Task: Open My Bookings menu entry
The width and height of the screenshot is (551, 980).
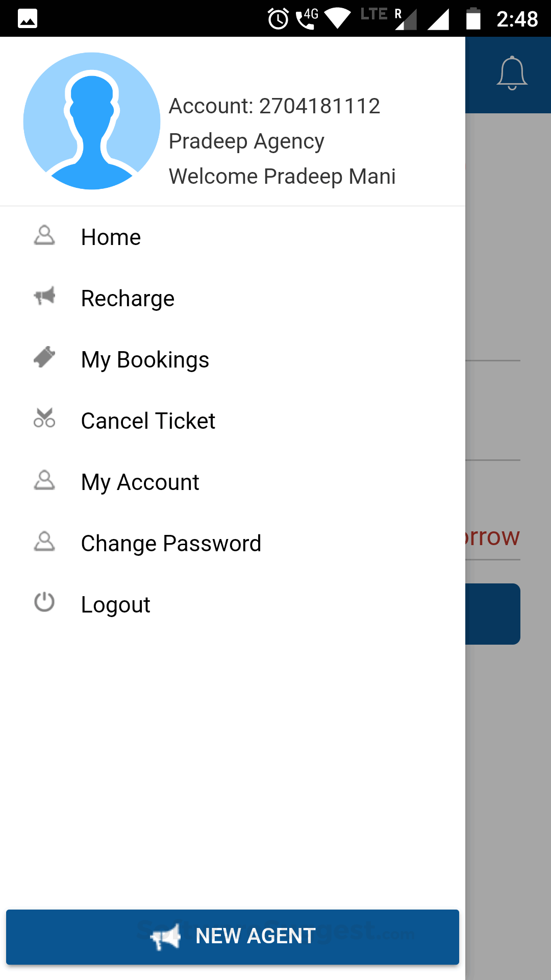Action: [x=145, y=360]
